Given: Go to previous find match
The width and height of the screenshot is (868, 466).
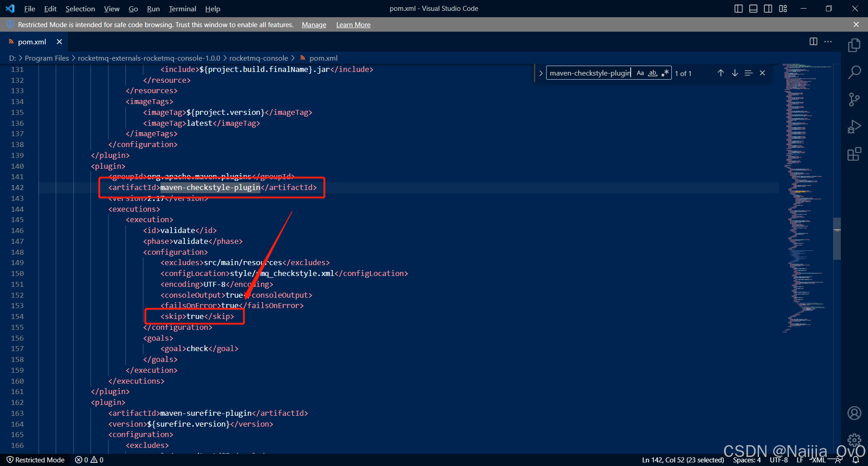Looking at the screenshot, I should (721, 73).
